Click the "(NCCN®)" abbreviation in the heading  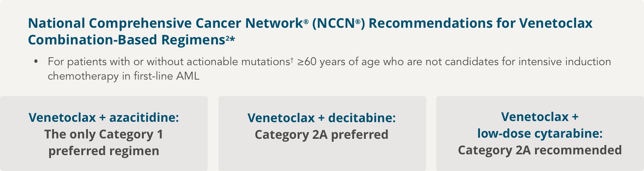click(x=338, y=23)
